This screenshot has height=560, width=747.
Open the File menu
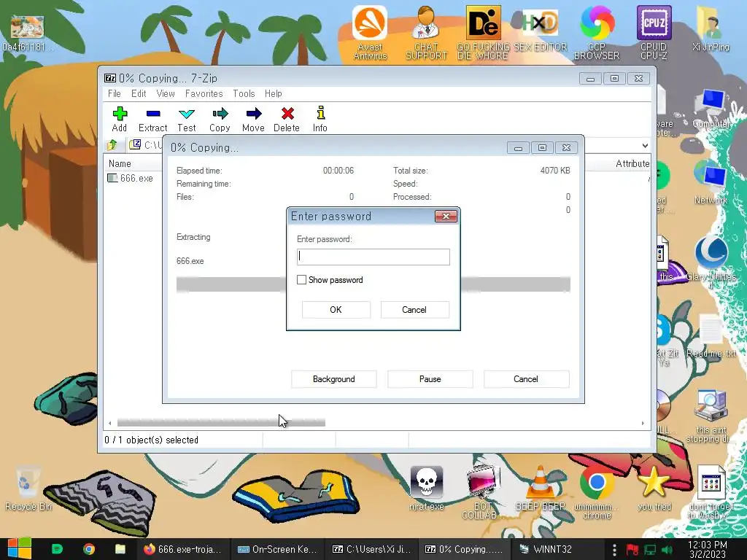115,93
